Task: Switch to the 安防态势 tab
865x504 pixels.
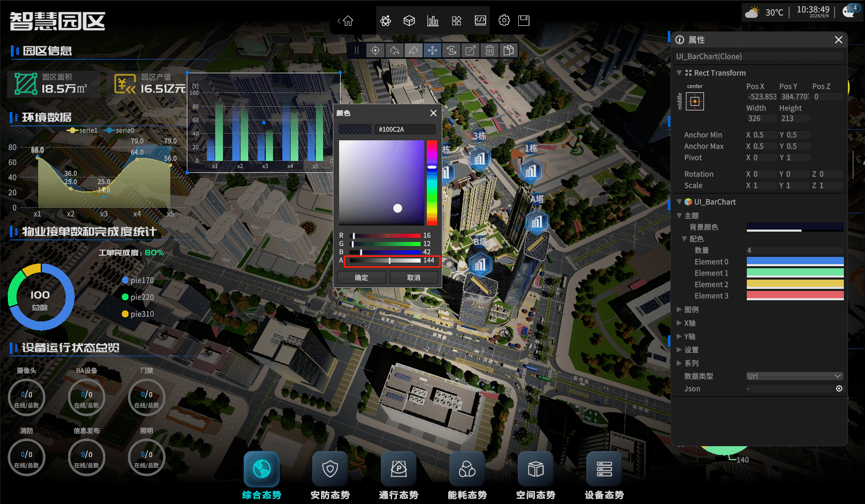Action: 330,475
